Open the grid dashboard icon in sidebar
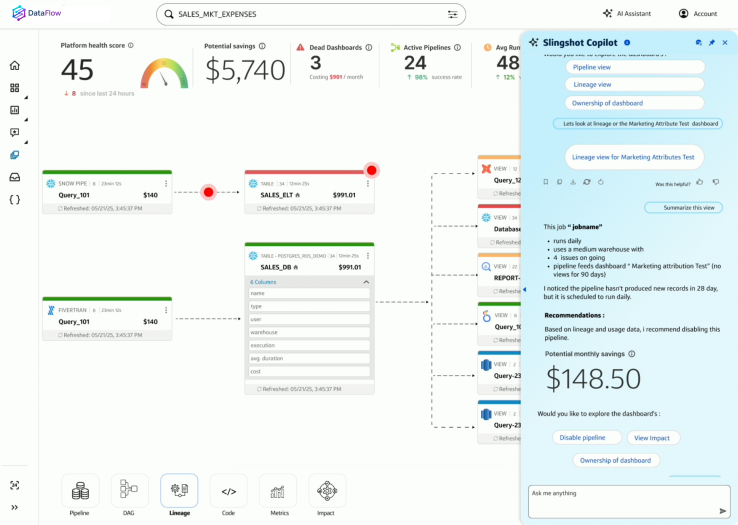The width and height of the screenshot is (738, 525). pos(15,88)
